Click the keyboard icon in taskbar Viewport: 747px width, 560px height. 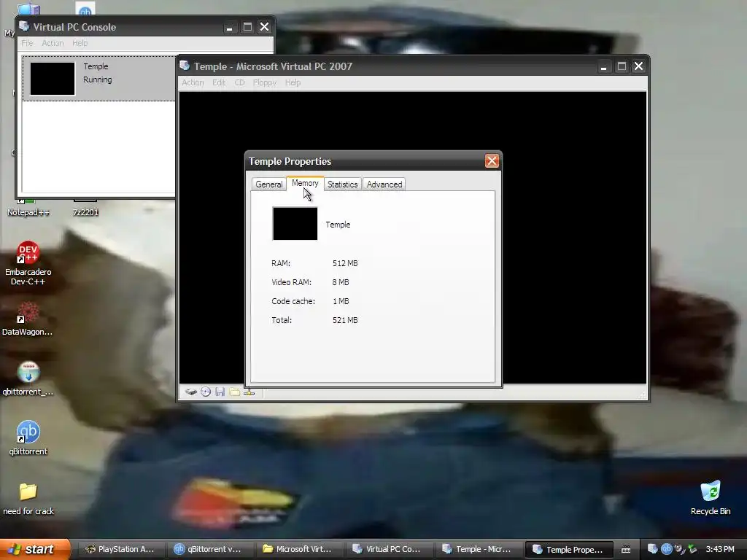coord(626,550)
